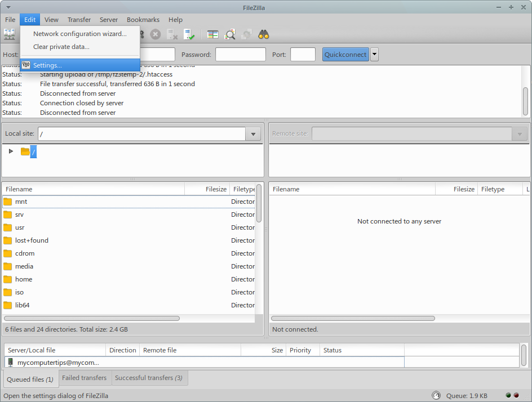Click the red activity indicator in status bar
This screenshot has width=532, height=402.
click(x=516, y=395)
